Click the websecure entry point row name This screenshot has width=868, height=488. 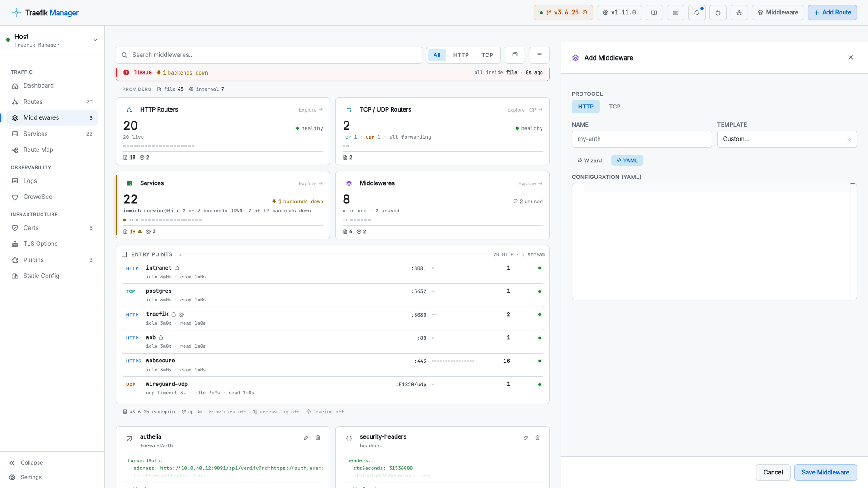(160, 361)
